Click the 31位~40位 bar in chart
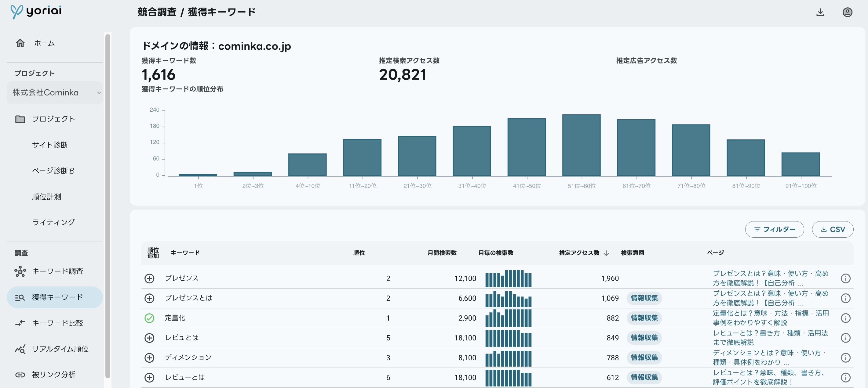 point(472,151)
